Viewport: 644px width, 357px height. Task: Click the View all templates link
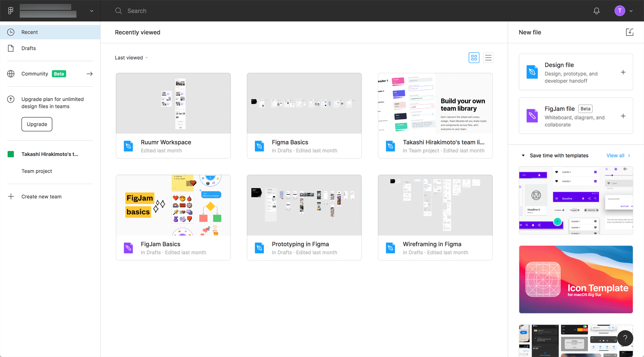615,155
